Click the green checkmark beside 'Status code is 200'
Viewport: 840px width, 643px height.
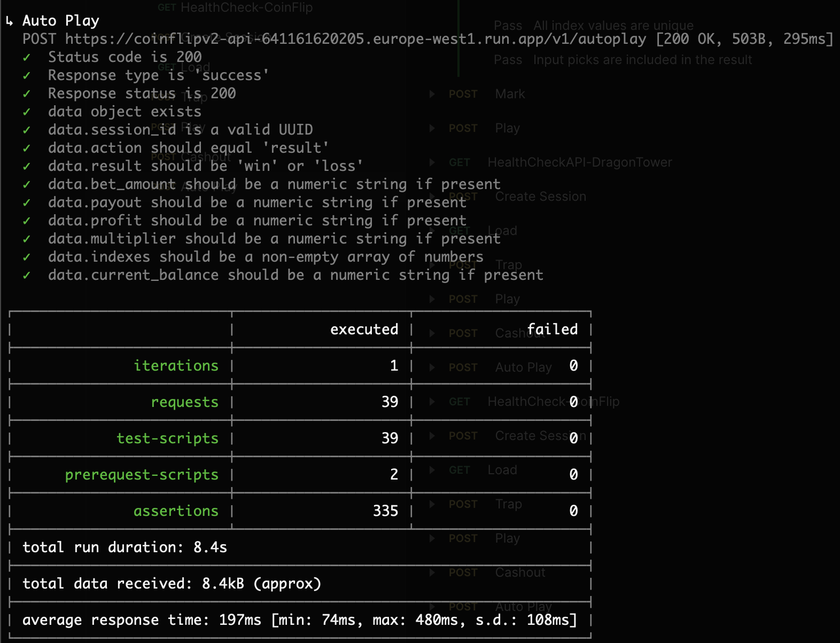click(x=27, y=58)
